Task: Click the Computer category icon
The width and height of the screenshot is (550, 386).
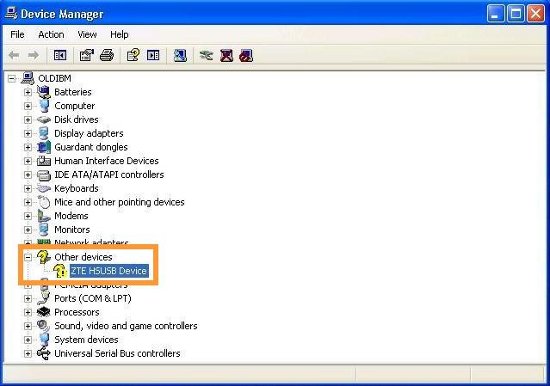Action: click(44, 106)
